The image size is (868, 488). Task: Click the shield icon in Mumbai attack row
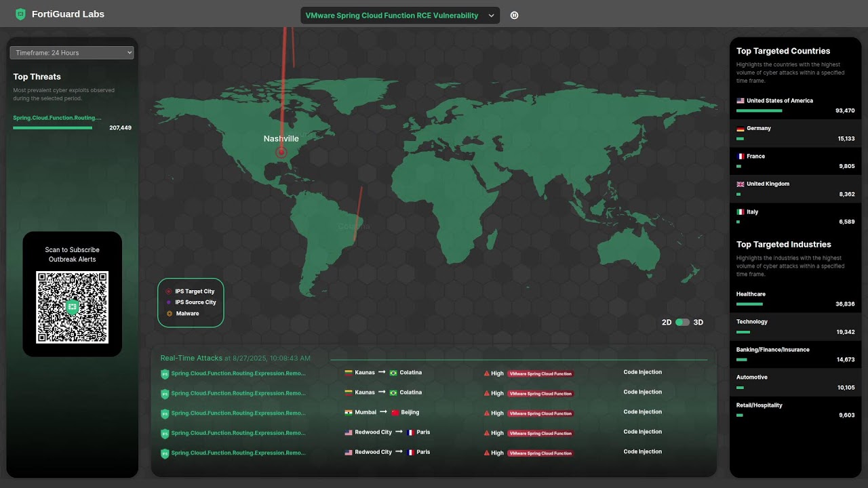165,413
